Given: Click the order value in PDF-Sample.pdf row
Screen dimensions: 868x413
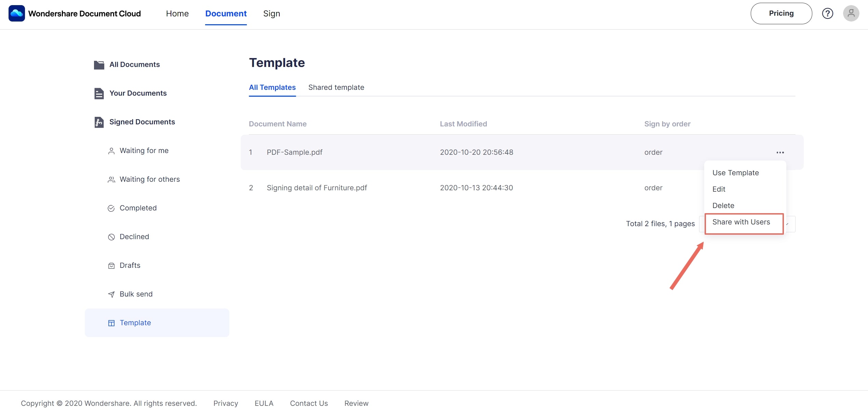Looking at the screenshot, I should point(653,152).
